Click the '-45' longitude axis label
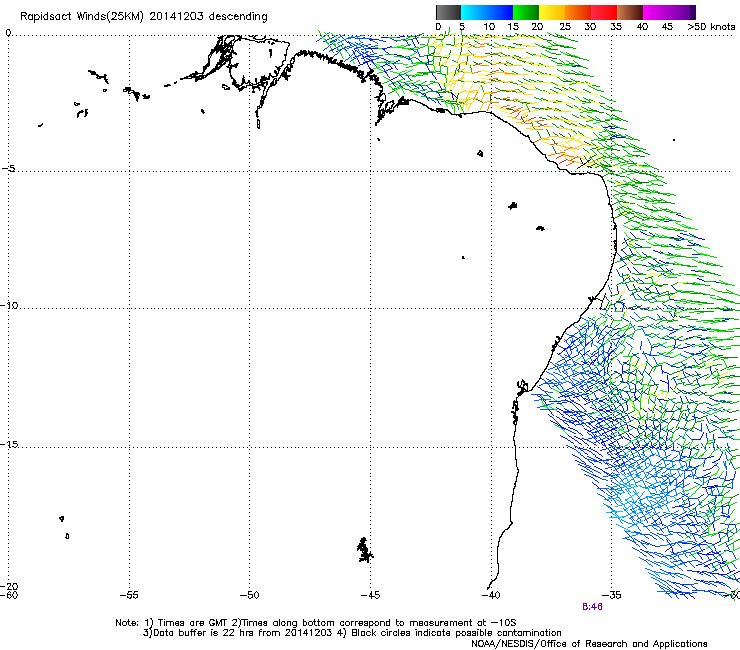This screenshot has height=650, width=740. [x=370, y=595]
